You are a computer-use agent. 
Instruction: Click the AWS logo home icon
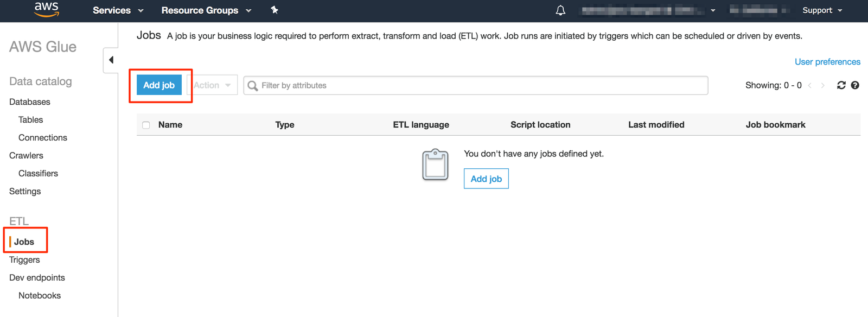pyautogui.click(x=46, y=9)
